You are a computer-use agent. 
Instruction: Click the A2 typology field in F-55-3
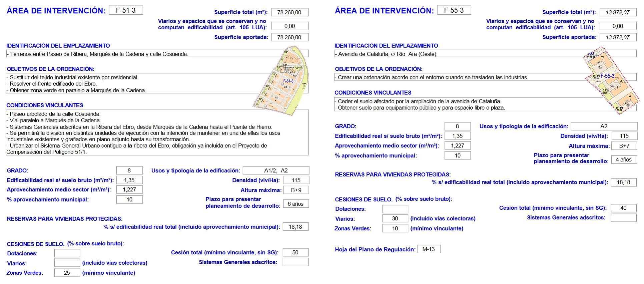(604, 126)
